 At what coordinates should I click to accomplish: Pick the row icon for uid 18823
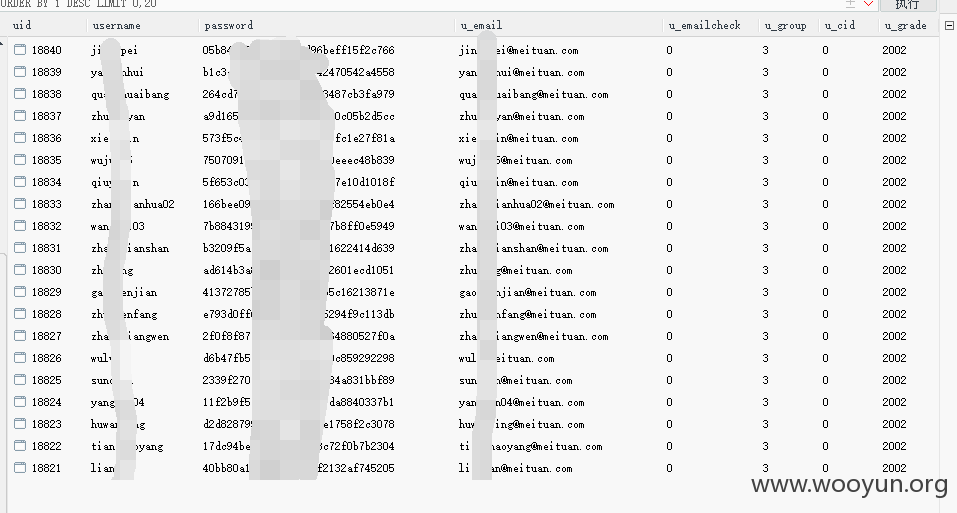point(20,423)
